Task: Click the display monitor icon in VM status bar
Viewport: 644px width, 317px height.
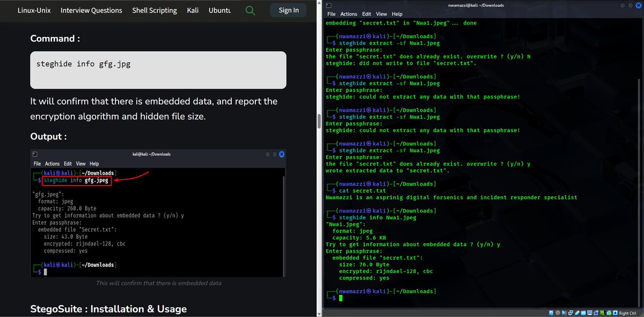Action: [x=590, y=313]
